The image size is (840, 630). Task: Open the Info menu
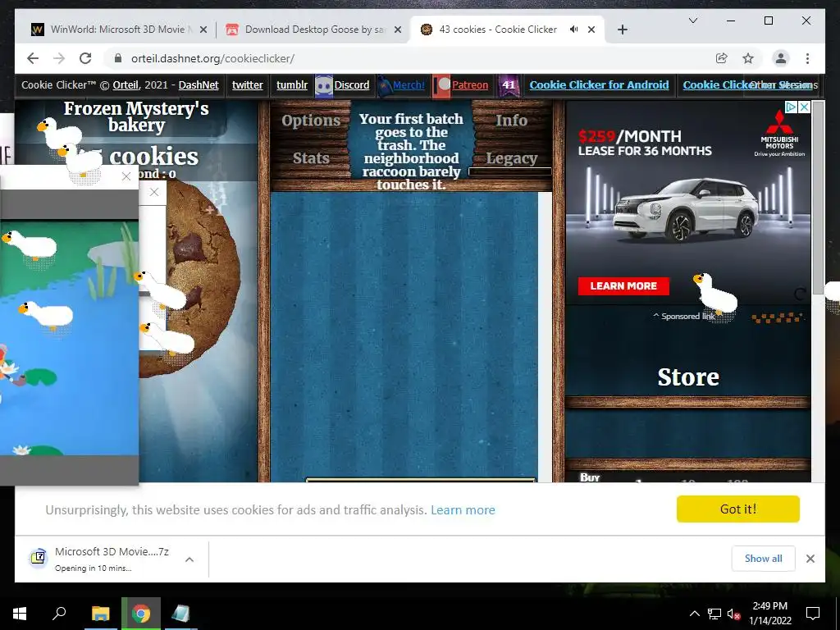pos(511,121)
